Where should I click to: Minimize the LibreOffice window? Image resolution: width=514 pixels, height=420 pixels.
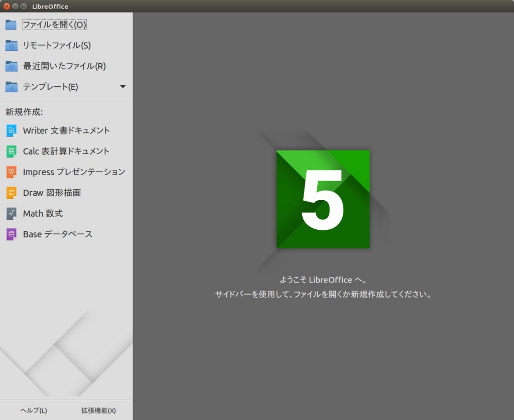pyautogui.click(x=15, y=6)
